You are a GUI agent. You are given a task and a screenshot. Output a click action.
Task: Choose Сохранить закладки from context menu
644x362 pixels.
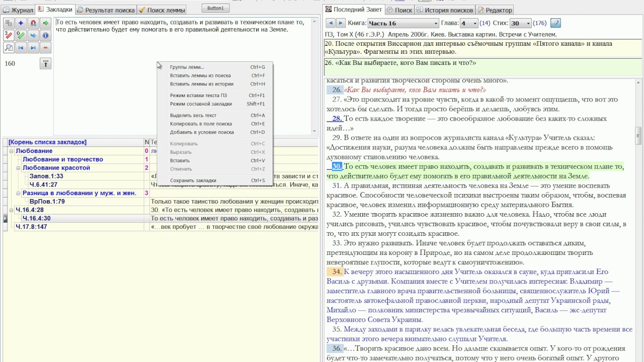tap(215, 180)
